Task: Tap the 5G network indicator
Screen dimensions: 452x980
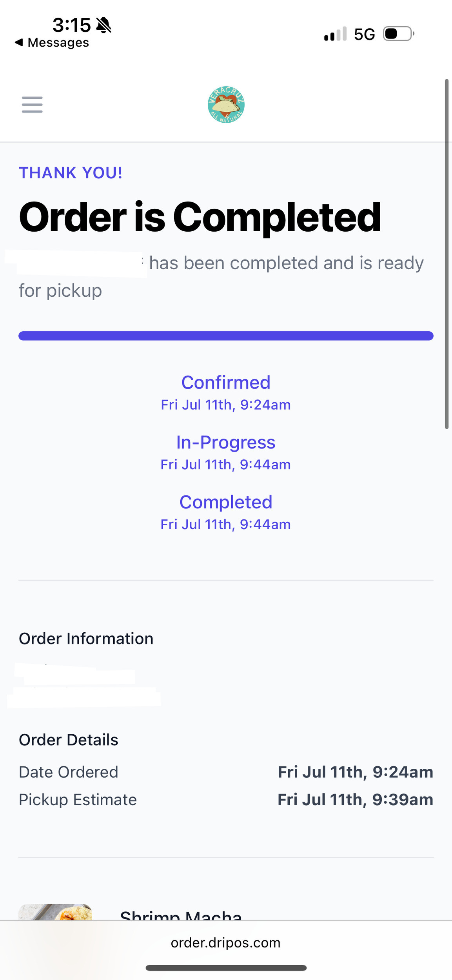Action: coord(365,34)
